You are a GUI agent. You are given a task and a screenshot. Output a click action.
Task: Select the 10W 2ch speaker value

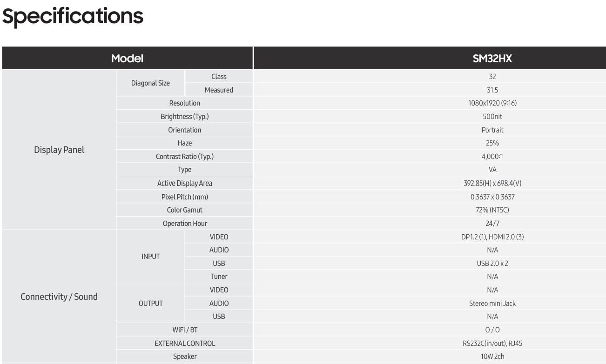[492, 357]
